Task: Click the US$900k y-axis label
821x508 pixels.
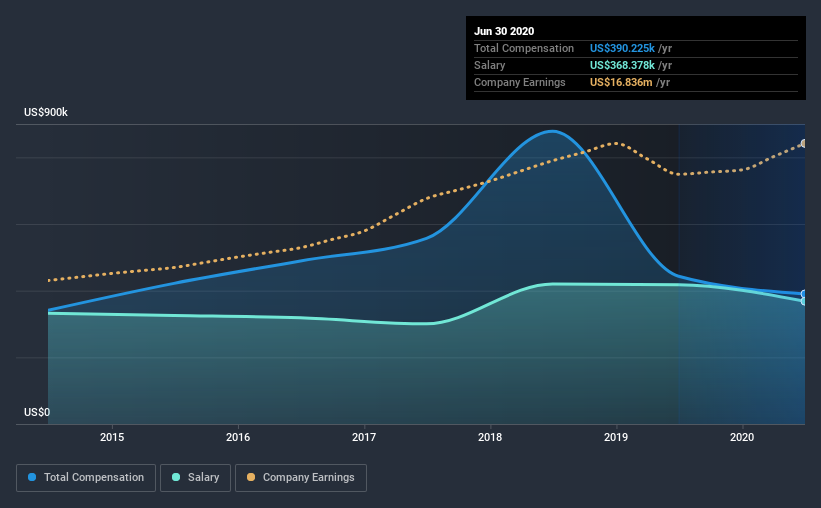Action: (x=46, y=113)
